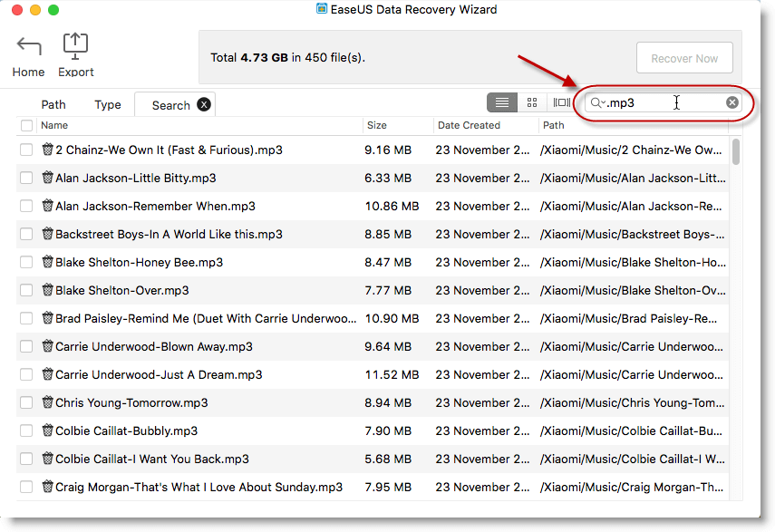The height and width of the screenshot is (532, 775).
Task: Select file name Chris Young-Tomorrow.mp3
Action: pos(131,403)
